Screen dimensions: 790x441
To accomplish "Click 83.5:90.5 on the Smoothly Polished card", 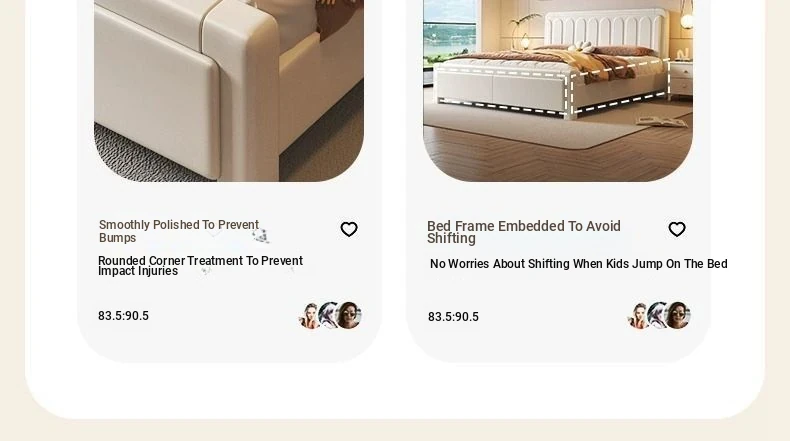I will [123, 316].
